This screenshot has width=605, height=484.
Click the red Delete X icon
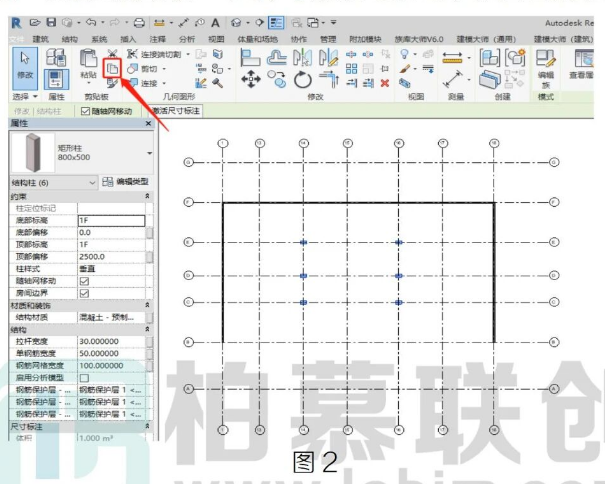[384, 83]
